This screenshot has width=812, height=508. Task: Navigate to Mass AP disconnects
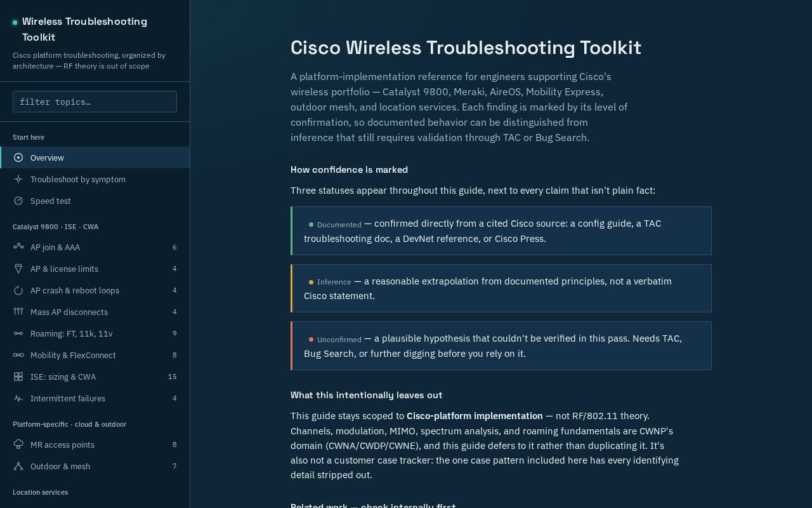pyautogui.click(x=95, y=312)
